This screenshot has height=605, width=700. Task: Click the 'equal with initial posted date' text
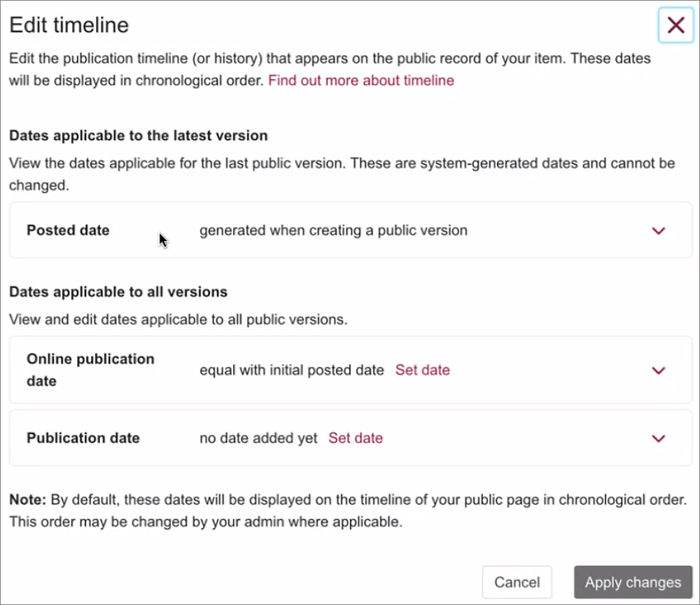click(x=292, y=370)
